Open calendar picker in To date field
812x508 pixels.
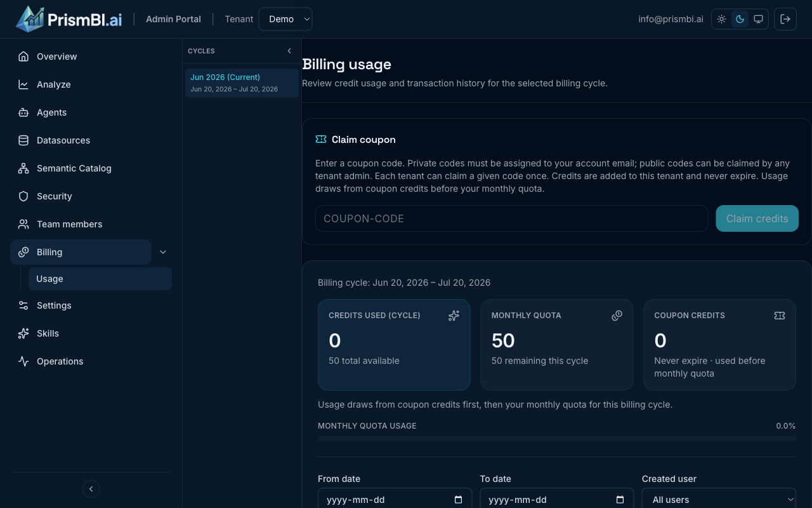tap(620, 500)
